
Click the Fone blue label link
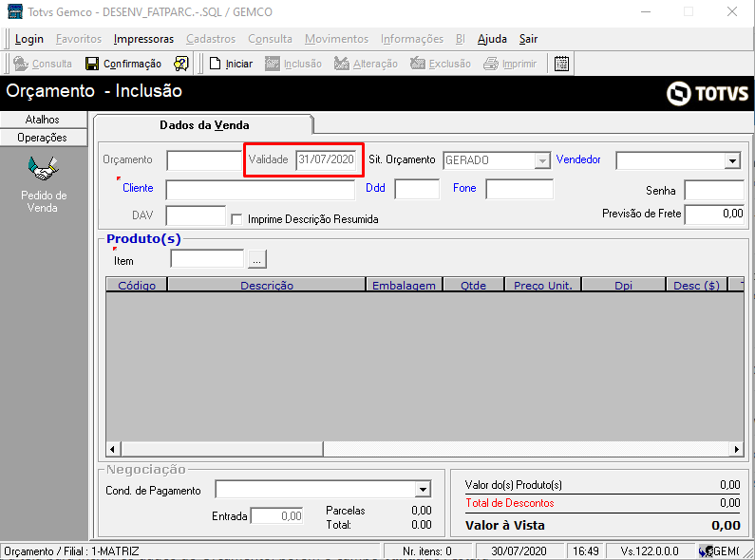464,188
